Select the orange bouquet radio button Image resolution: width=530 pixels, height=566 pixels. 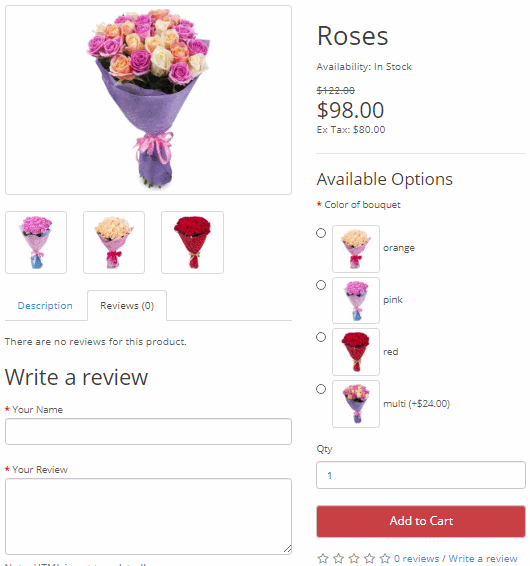tap(321, 233)
